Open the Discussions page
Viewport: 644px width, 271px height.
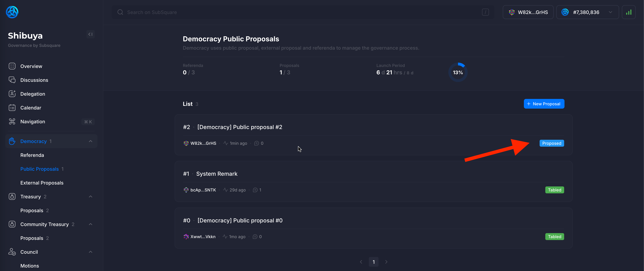click(34, 80)
